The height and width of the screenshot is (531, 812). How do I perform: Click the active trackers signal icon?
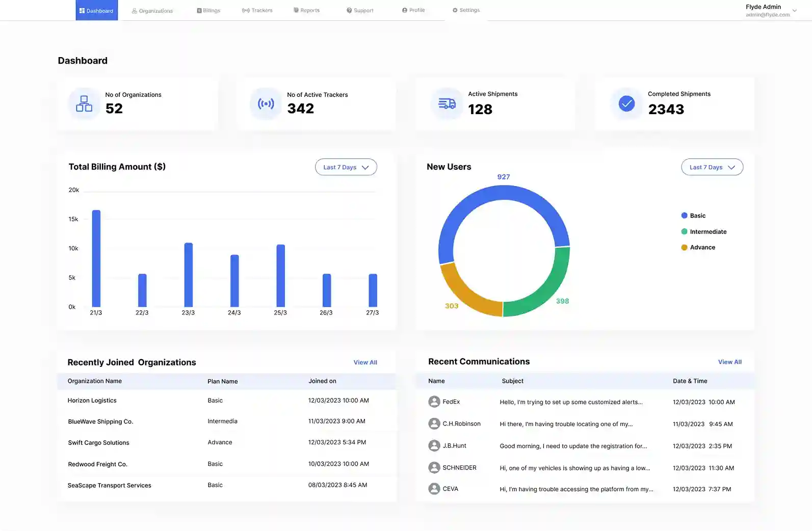point(266,104)
